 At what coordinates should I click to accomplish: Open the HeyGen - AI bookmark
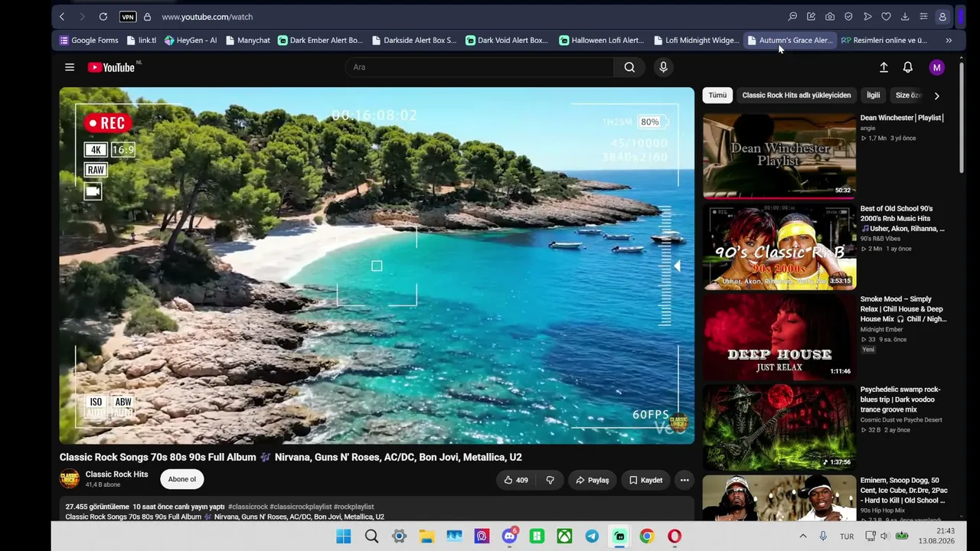click(191, 41)
